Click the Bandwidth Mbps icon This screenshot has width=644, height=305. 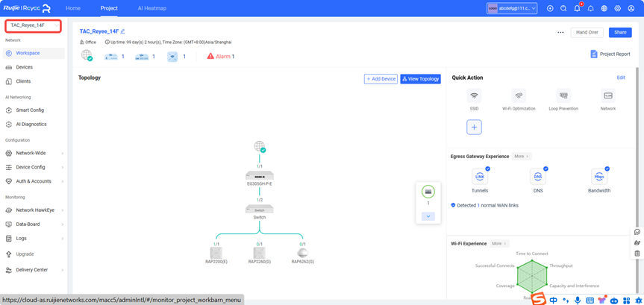pos(599,177)
